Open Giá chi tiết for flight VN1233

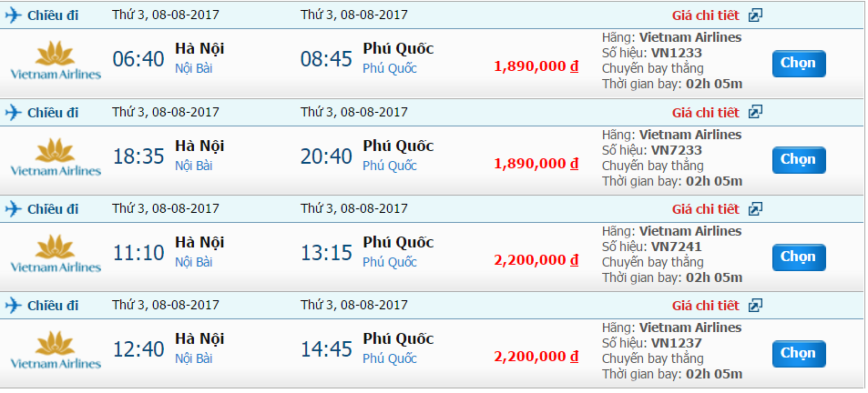tap(705, 15)
